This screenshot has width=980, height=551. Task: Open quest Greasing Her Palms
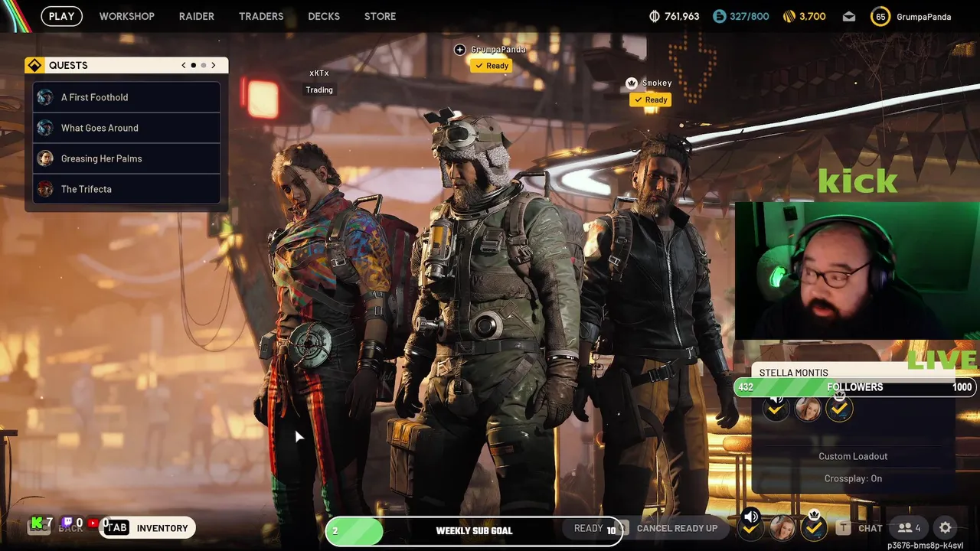click(x=126, y=158)
